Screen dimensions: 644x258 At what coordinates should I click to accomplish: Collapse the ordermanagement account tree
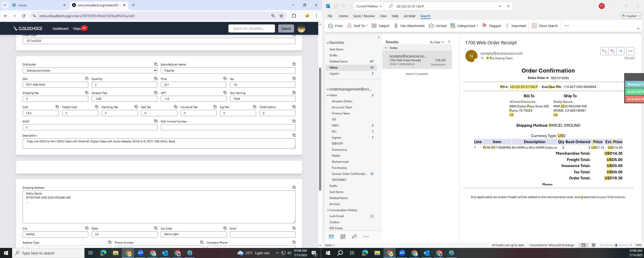(x=328, y=89)
